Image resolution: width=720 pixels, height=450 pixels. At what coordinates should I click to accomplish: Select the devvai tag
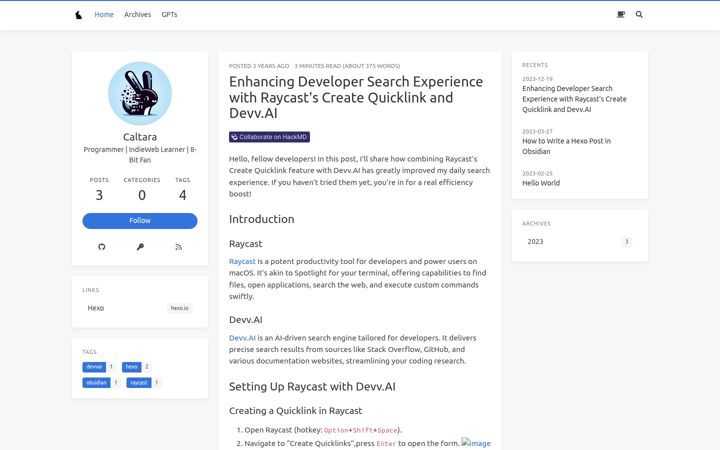tap(94, 367)
